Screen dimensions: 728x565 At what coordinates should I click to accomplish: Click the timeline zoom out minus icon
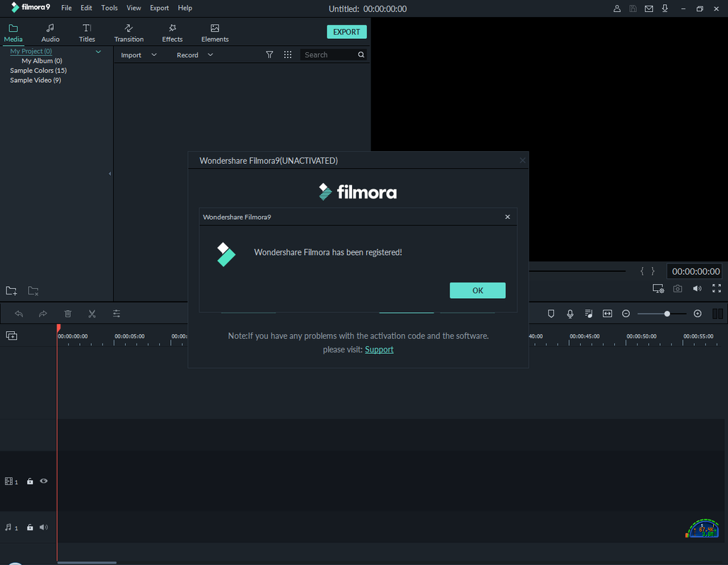626,314
